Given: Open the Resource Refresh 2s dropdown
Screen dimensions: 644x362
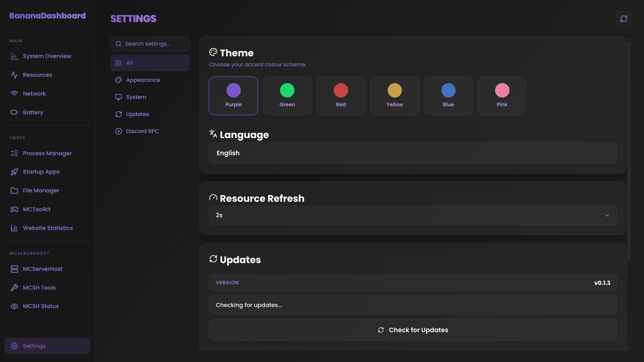Looking at the screenshot, I should point(413,215).
